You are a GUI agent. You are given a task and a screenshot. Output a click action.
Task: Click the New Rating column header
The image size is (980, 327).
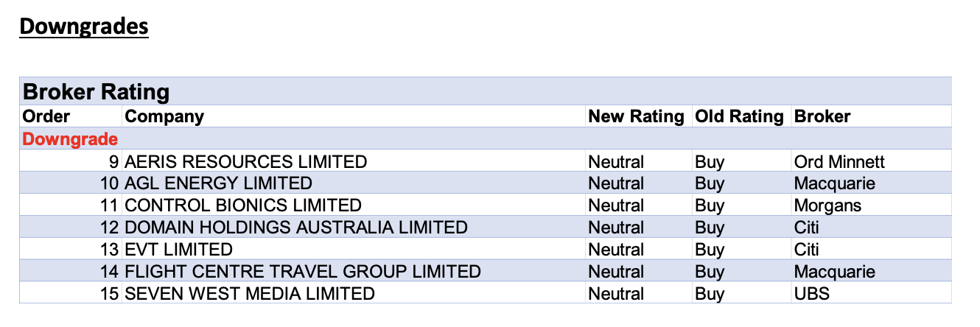coord(636,116)
